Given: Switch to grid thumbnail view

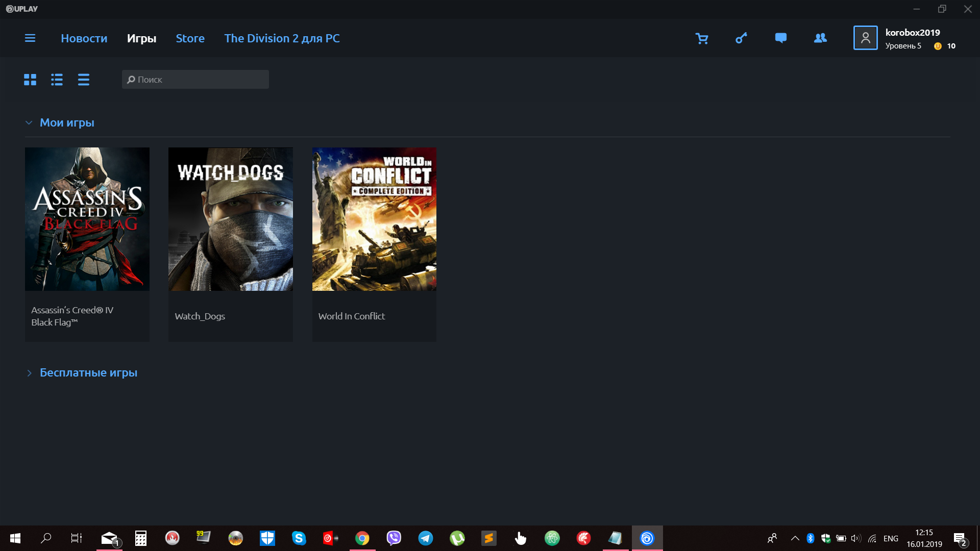Looking at the screenshot, I should click(x=30, y=80).
